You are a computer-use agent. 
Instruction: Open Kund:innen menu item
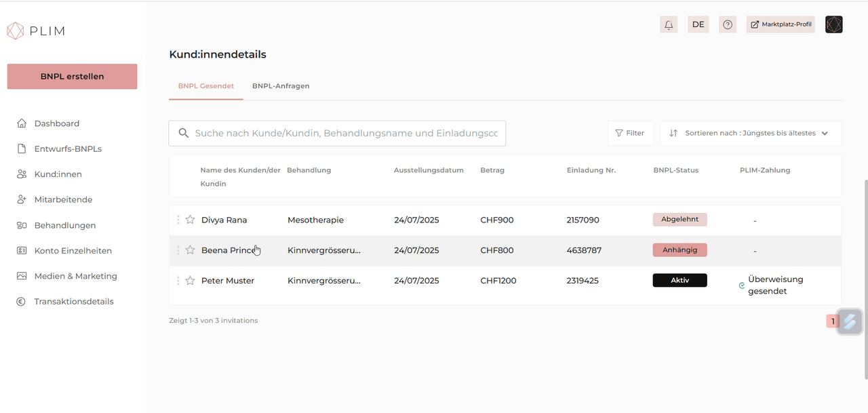point(58,174)
